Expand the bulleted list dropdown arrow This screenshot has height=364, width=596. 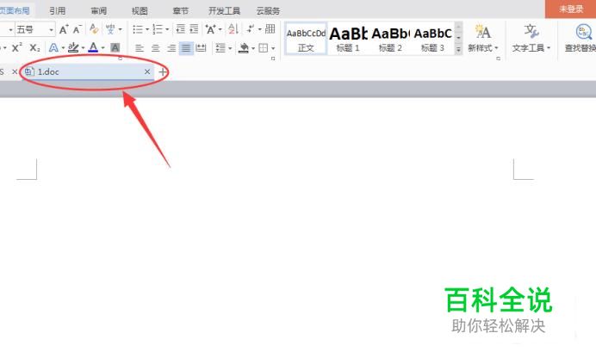147,29
